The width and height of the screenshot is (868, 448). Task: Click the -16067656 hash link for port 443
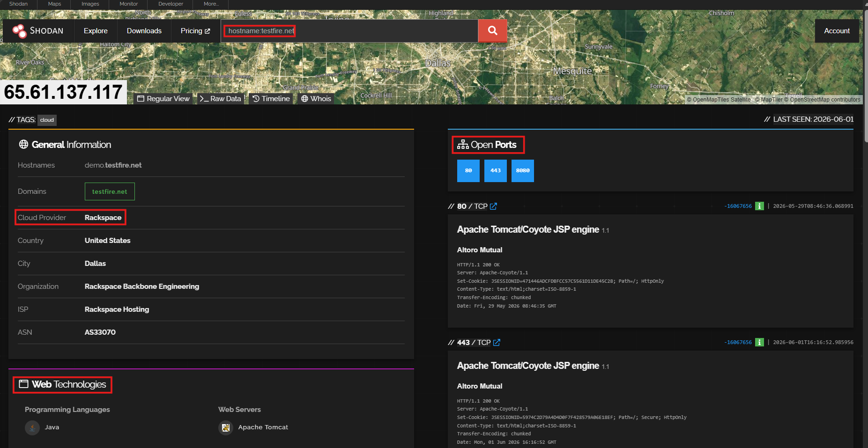[x=738, y=342]
